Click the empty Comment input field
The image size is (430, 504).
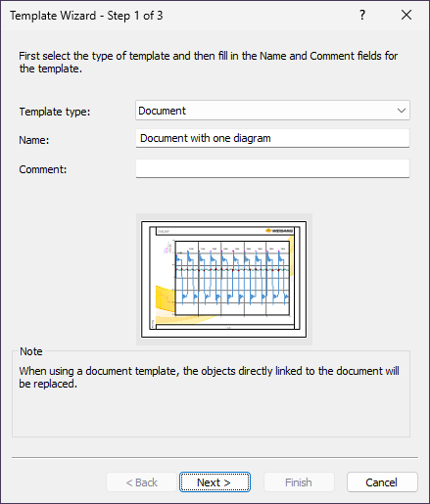point(272,168)
